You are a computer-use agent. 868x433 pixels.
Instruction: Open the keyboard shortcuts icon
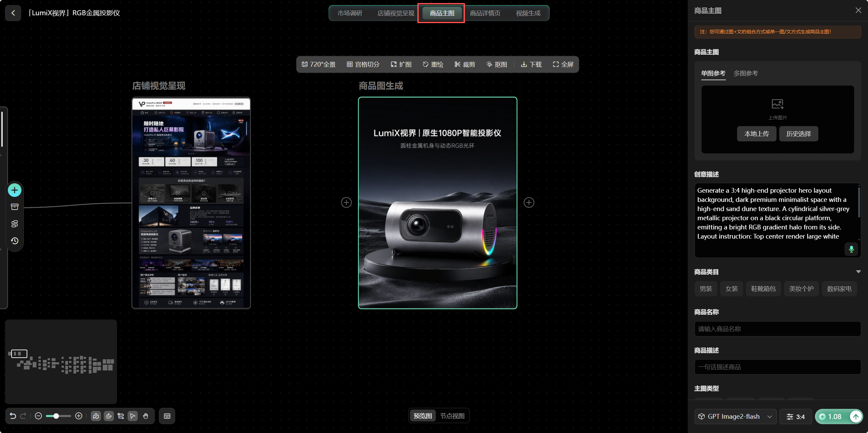(167, 416)
